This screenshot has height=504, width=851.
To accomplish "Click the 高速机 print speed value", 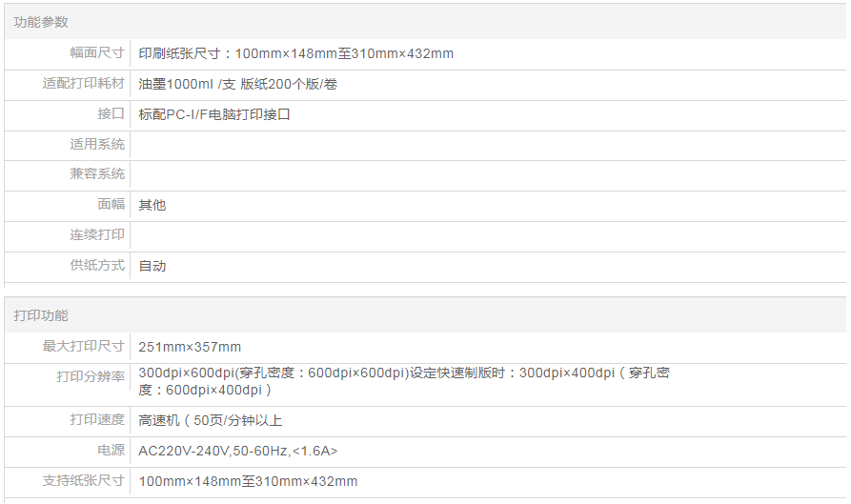I will (x=210, y=420).
